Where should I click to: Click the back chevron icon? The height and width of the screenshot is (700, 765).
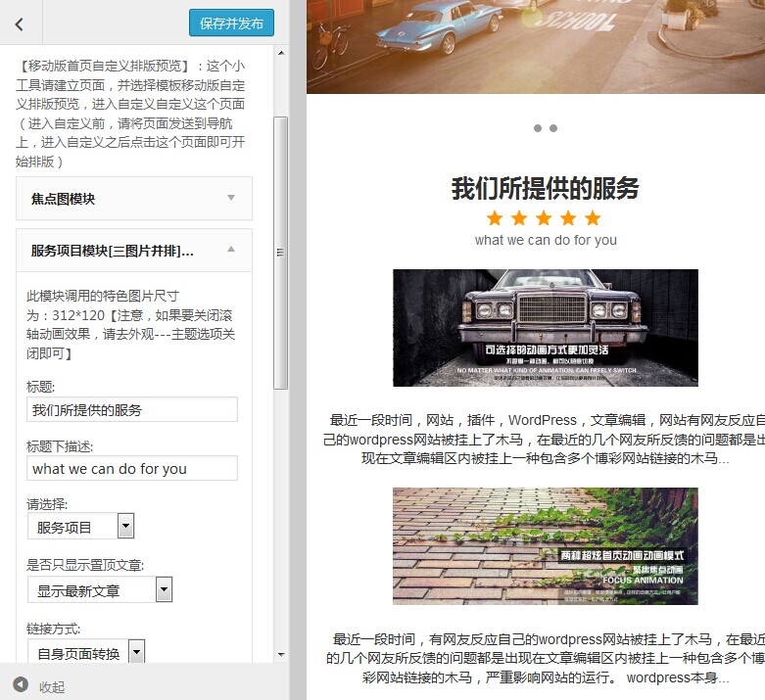[x=20, y=24]
